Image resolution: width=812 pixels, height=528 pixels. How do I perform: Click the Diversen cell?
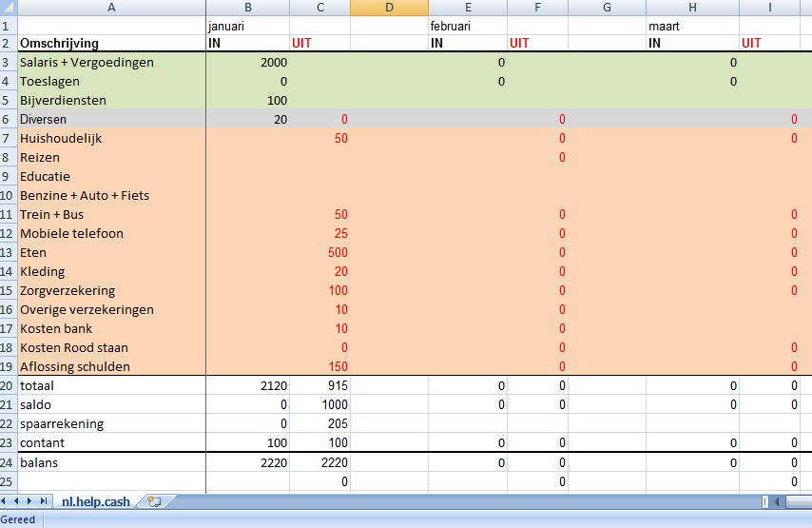pyautogui.click(x=111, y=119)
